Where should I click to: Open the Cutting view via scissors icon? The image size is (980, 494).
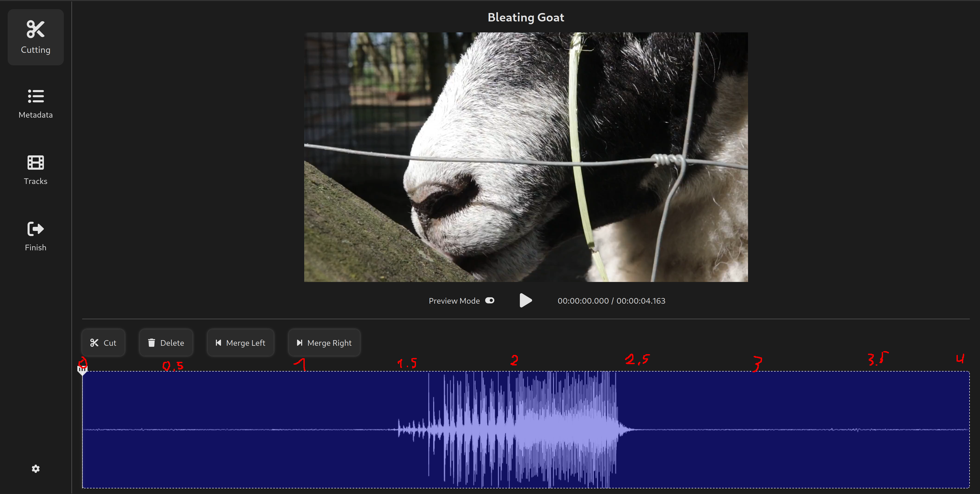[35, 29]
